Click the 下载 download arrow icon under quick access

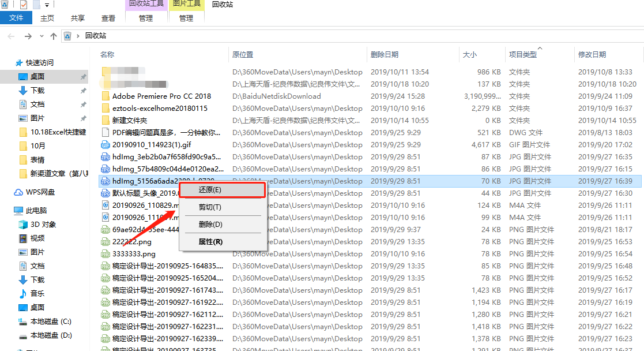point(23,91)
